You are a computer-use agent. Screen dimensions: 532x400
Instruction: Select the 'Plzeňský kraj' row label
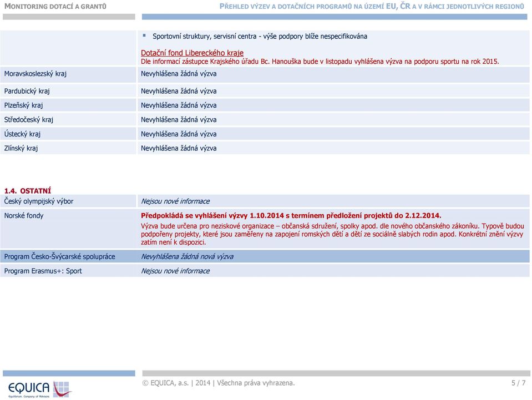[x=23, y=105]
